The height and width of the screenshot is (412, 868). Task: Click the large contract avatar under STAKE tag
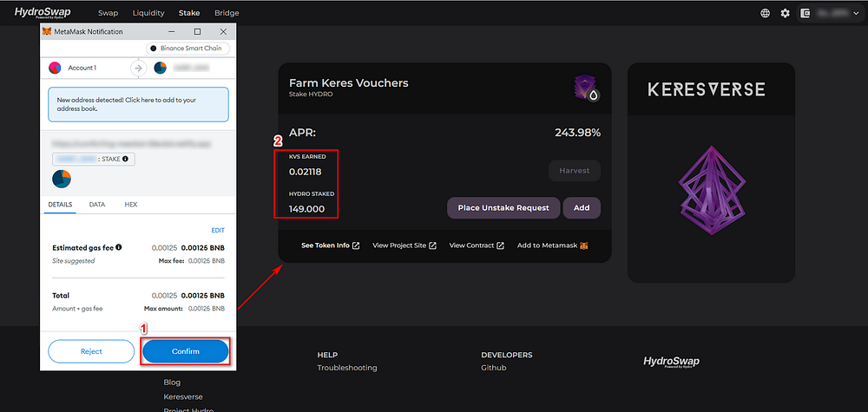[x=62, y=179]
